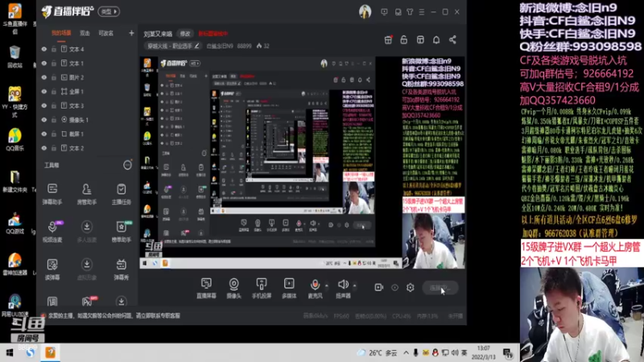Open the taskbar clock showing 13:07
The image size is (644, 362).
(484, 352)
